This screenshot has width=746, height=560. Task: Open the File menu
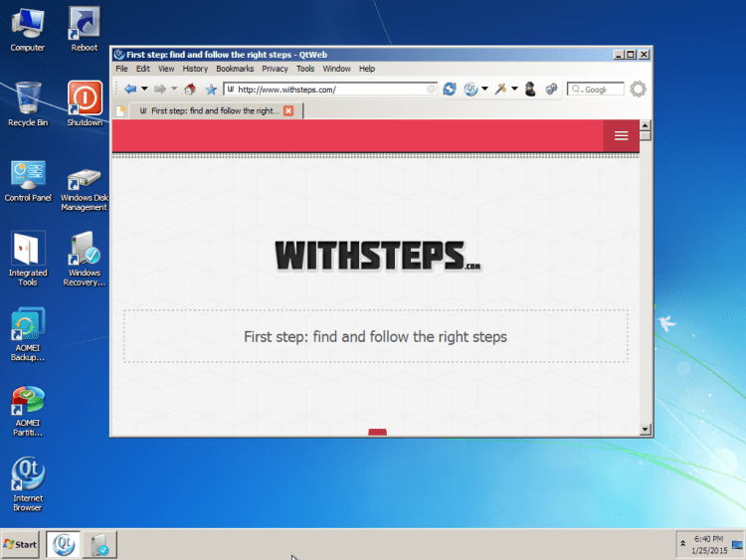pos(121,69)
